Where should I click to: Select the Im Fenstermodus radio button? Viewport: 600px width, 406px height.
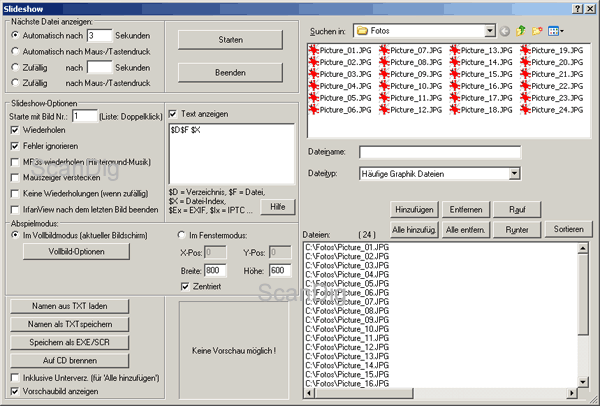[x=180, y=235]
